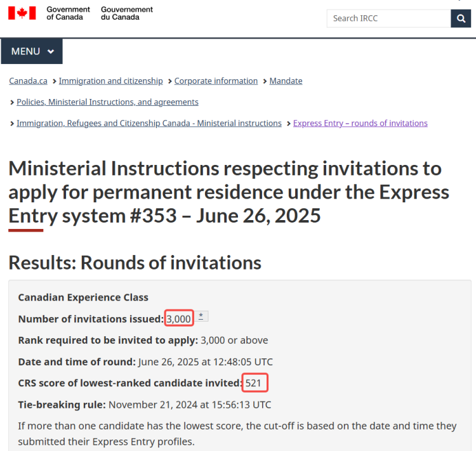Open Express Entry – rounds of invitations
Viewport: 476px width, 451px height.
point(360,123)
